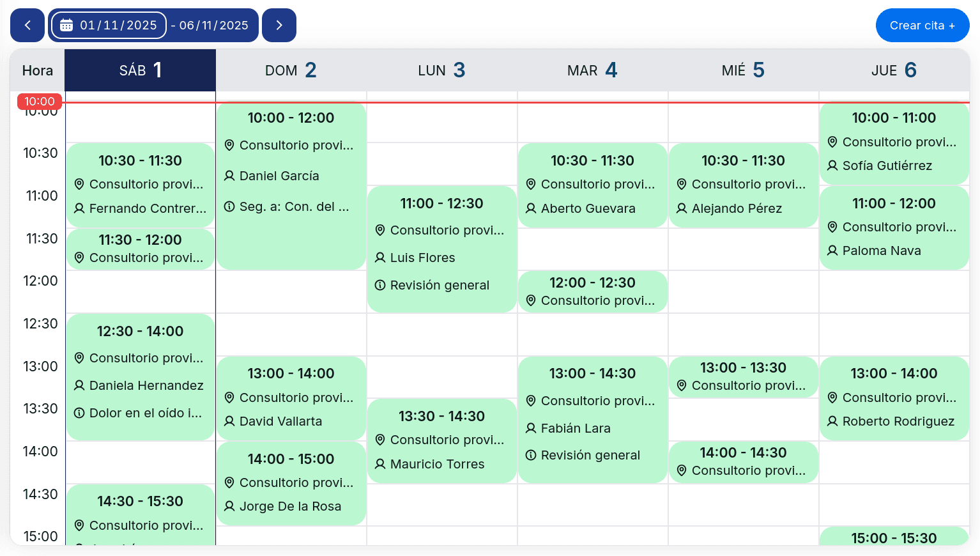Advance to the next week with the right chevron

point(279,26)
